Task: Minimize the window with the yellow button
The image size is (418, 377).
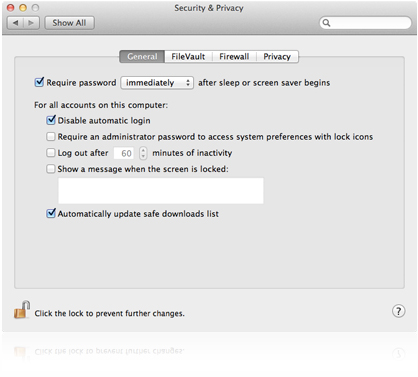Action: pyautogui.click(x=23, y=8)
